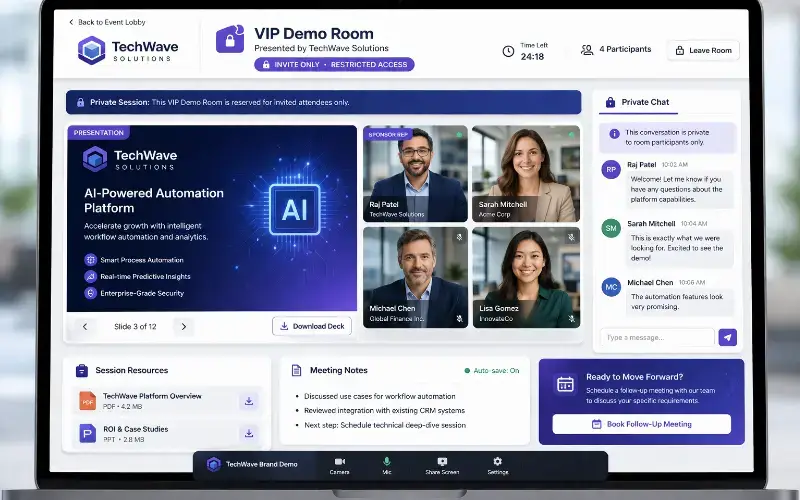Click the Type a message field
Viewport: 800px width, 500px height.
point(657,337)
